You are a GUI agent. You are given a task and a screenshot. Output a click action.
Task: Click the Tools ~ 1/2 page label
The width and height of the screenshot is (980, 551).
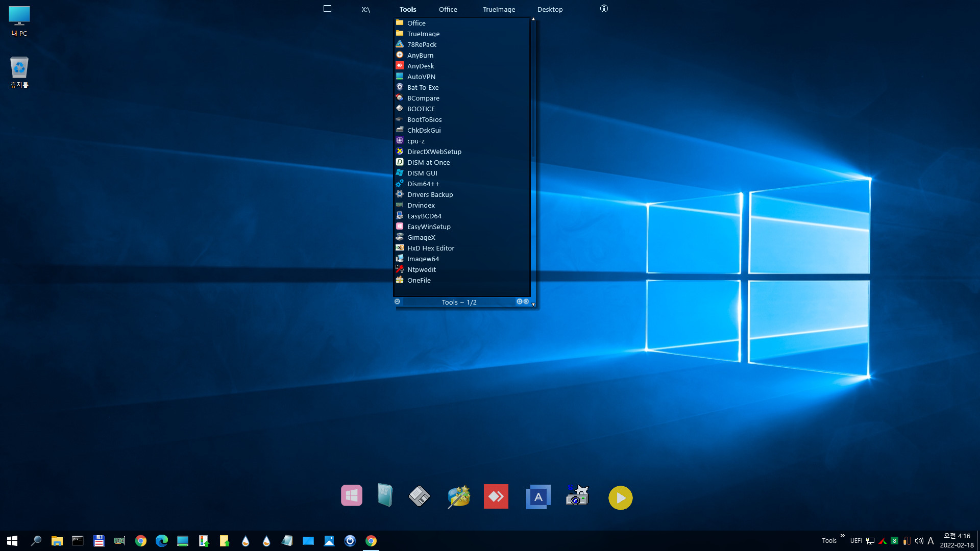pos(459,302)
